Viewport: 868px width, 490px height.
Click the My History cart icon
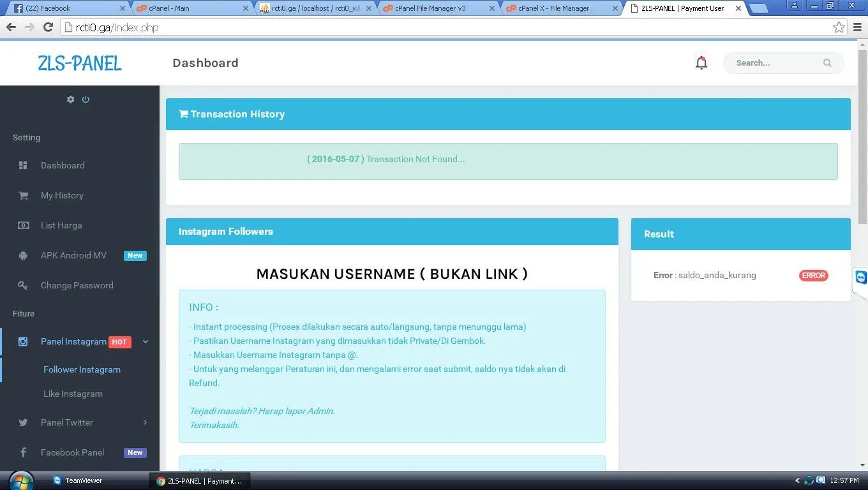(23, 195)
